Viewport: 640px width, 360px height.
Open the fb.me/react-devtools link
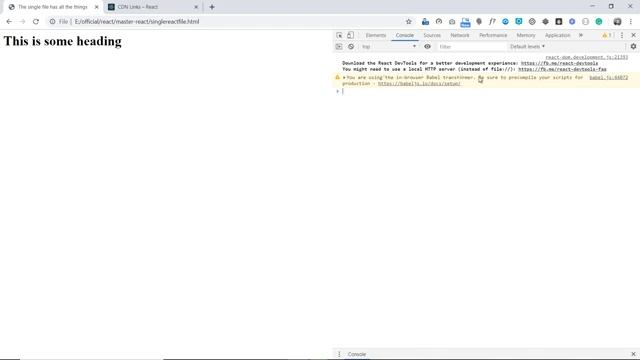(x=559, y=63)
